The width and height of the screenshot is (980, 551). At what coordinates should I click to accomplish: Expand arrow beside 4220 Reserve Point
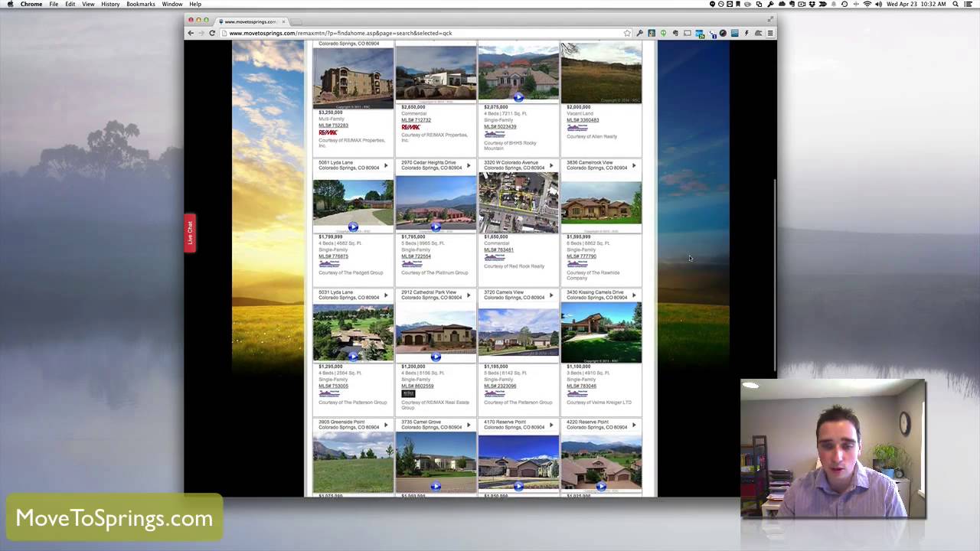(x=634, y=424)
